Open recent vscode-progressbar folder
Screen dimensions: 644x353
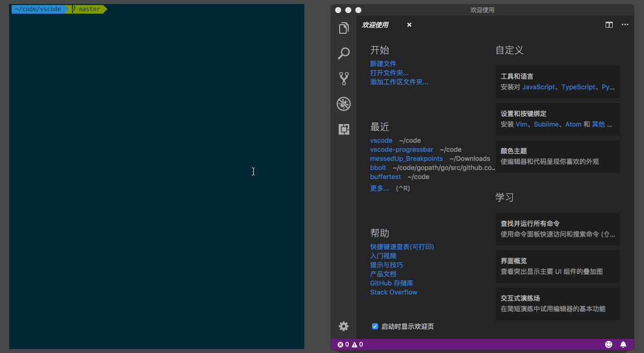click(x=401, y=149)
